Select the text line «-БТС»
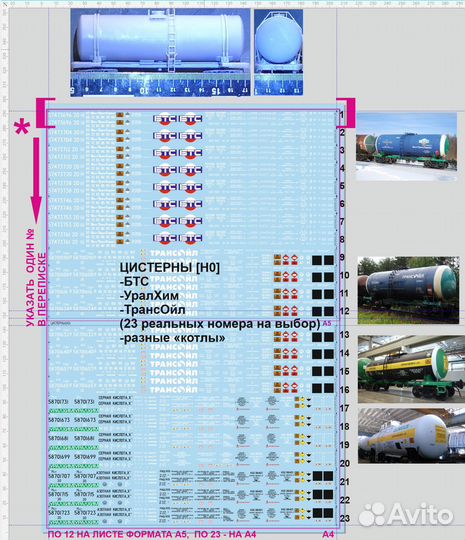The height and width of the screenshot is (540, 465). tap(134, 282)
